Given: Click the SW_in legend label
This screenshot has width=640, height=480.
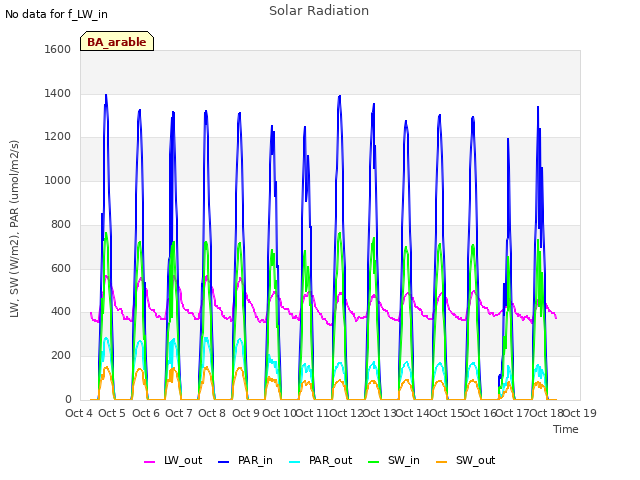Looking at the screenshot, I should tap(404, 461).
